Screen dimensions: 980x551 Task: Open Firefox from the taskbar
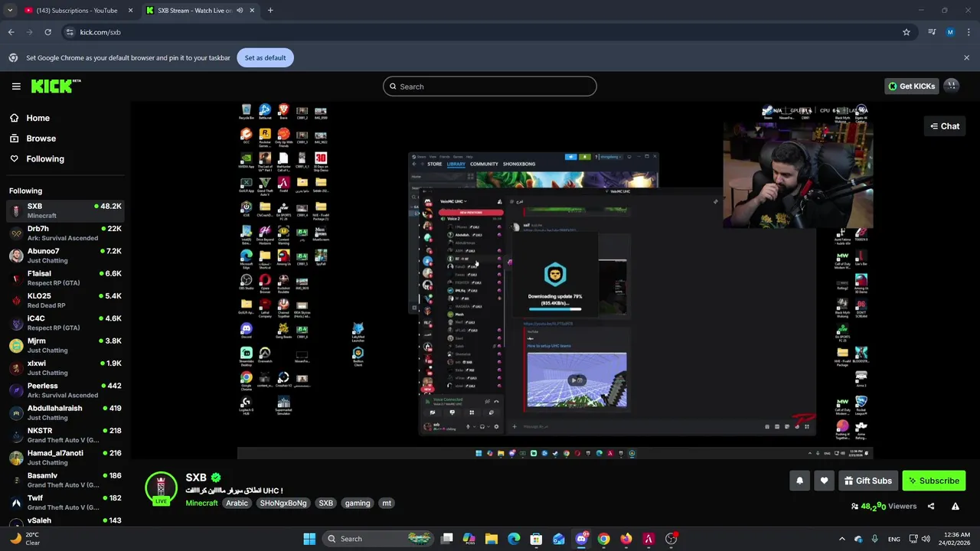point(626,539)
